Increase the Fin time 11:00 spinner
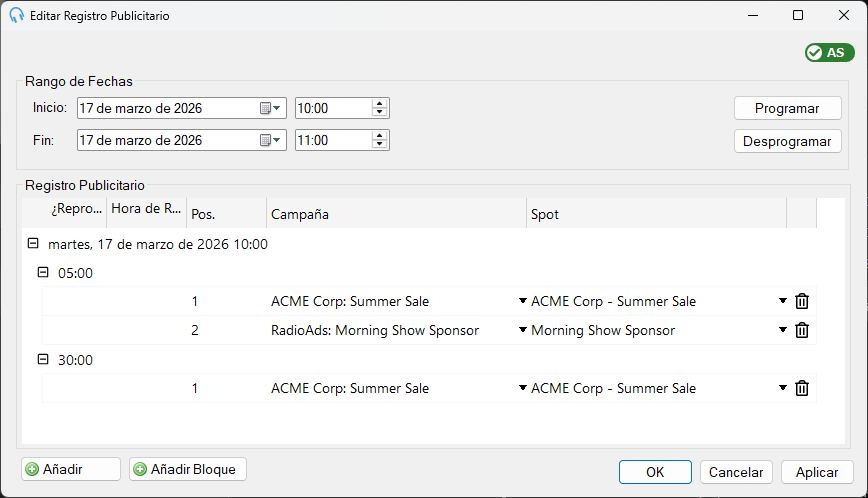 (380, 136)
